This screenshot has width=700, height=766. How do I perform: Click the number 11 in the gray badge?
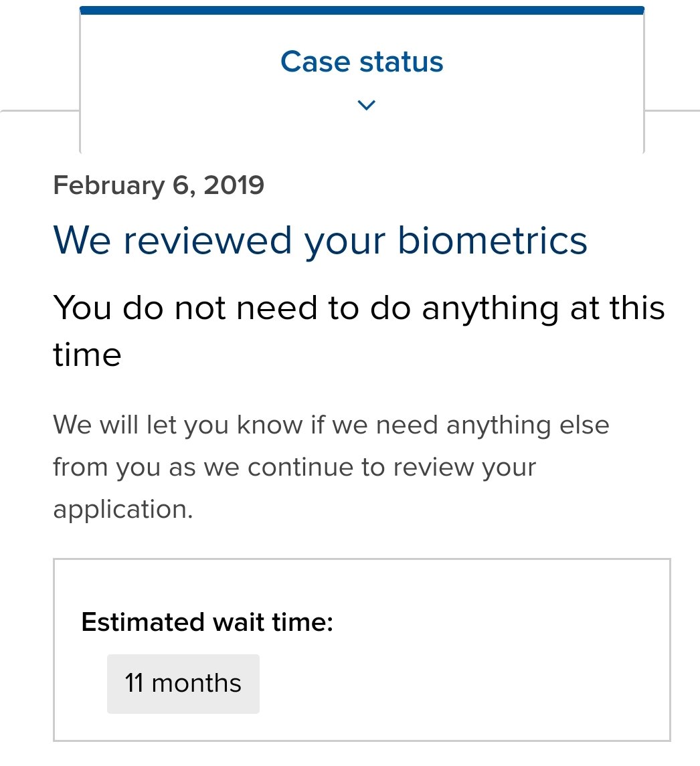click(x=134, y=683)
